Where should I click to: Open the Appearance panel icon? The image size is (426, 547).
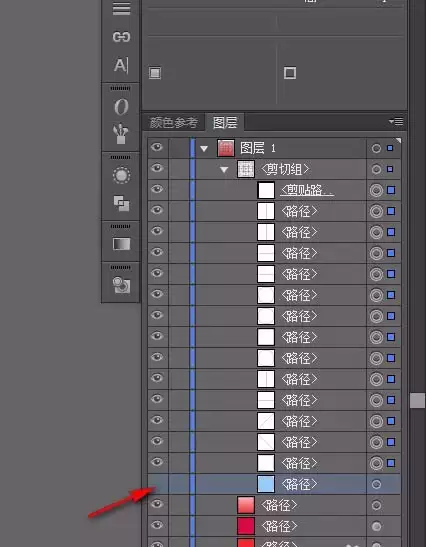point(121,175)
